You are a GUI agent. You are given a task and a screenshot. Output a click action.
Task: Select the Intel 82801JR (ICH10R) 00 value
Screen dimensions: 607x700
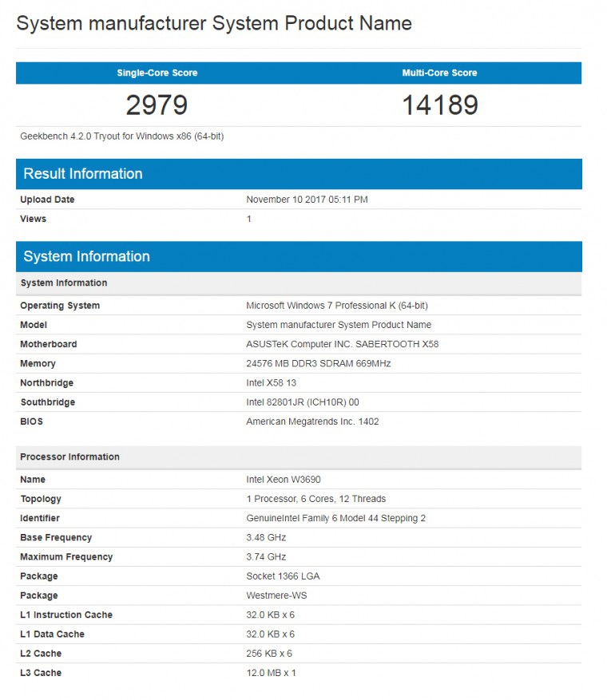coord(303,402)
